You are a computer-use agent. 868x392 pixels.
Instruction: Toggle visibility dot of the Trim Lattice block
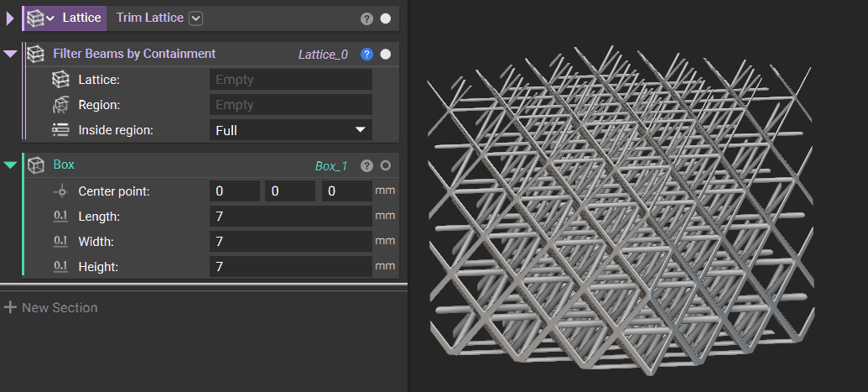(386, 18)
